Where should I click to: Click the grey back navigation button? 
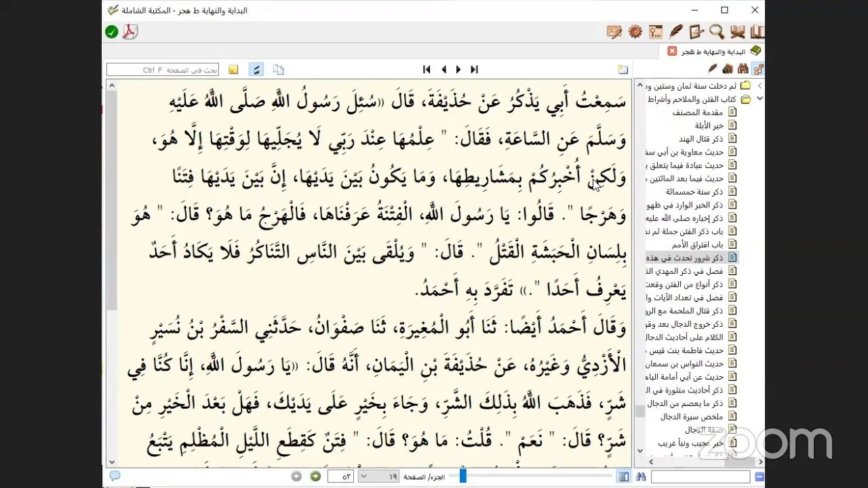coord(296,476)
